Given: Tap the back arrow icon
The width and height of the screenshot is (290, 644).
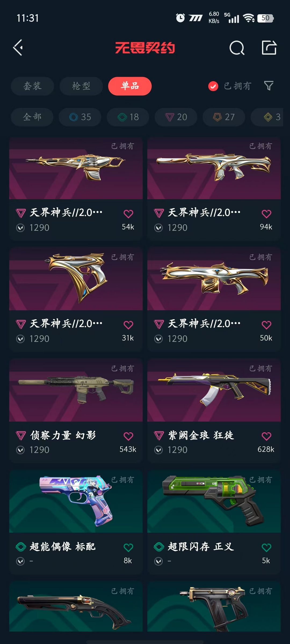Looking at the screenshot, I should (x=18, y=48).
